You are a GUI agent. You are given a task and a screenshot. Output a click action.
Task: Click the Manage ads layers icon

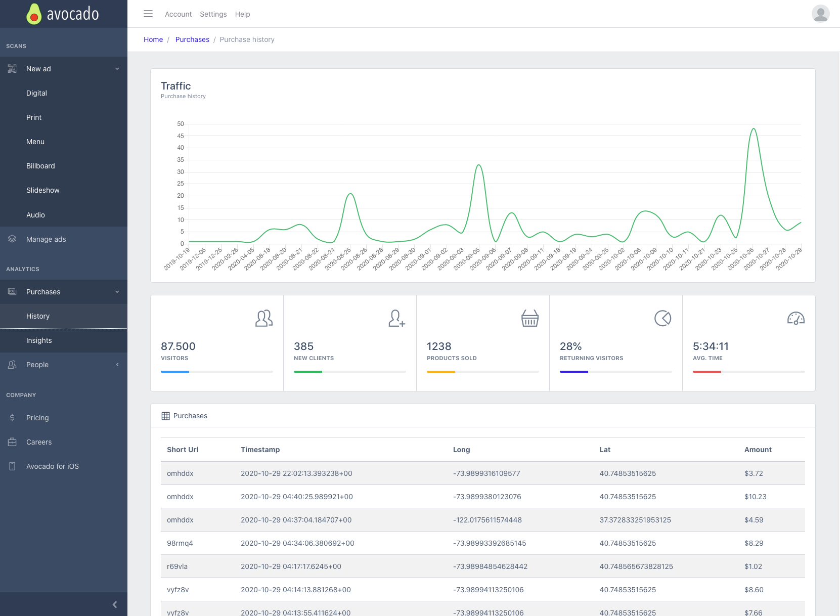(x=12, y=239)
